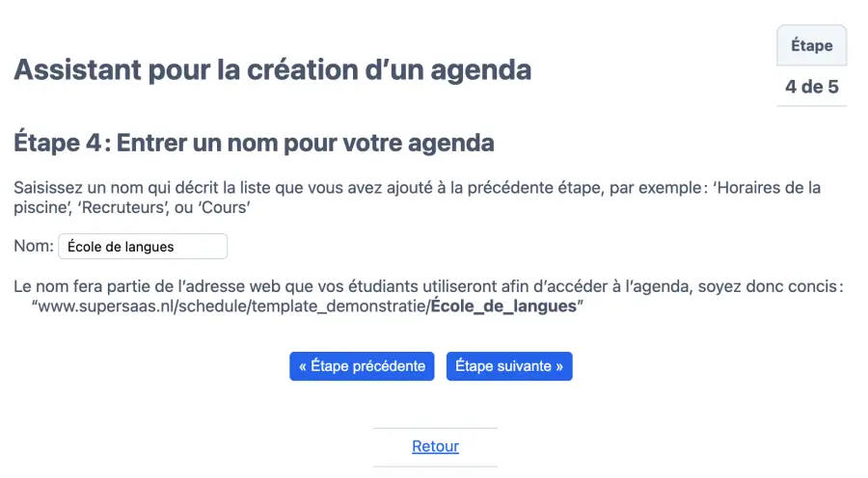
Task: Click the "Étape 4" text in subheading
Action: (x=57, y=144)
